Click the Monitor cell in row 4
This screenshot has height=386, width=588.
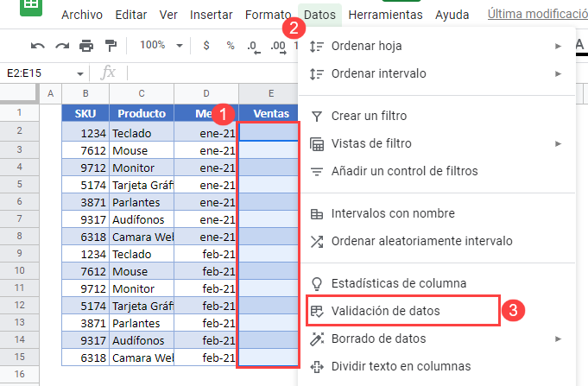point(142,168)
